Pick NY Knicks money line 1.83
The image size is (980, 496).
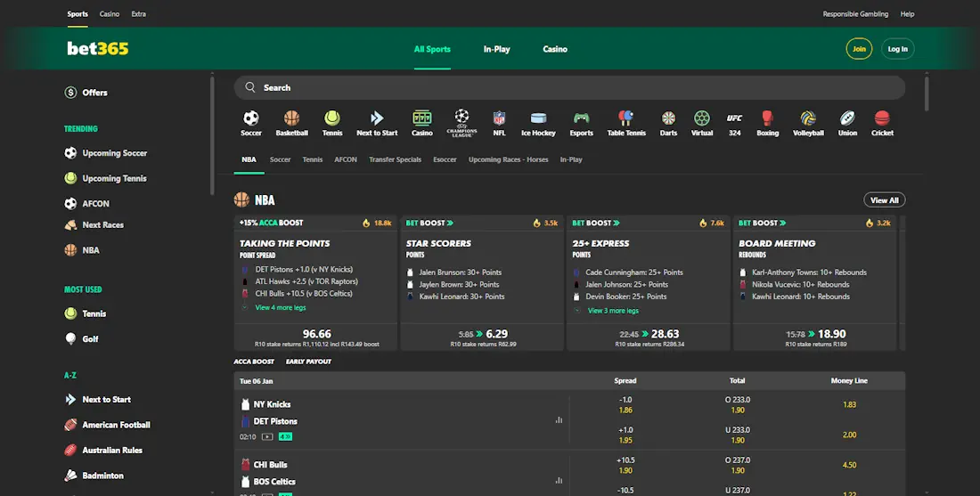click(849, 405)
